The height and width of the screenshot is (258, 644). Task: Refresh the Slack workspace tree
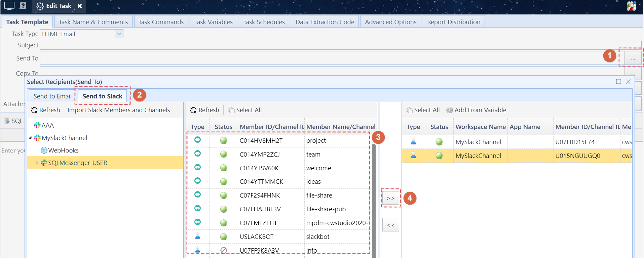(x=46, y=110)
